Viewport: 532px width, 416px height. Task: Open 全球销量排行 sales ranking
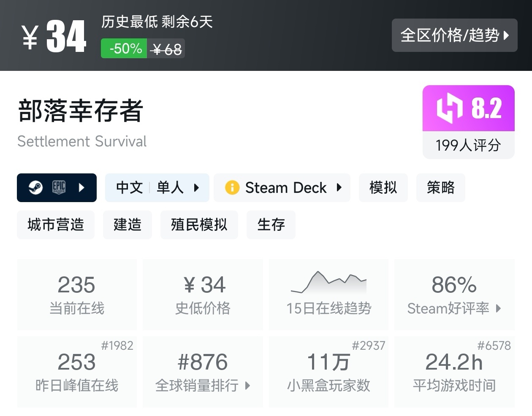pyautogui.click(x=203, y=372)
